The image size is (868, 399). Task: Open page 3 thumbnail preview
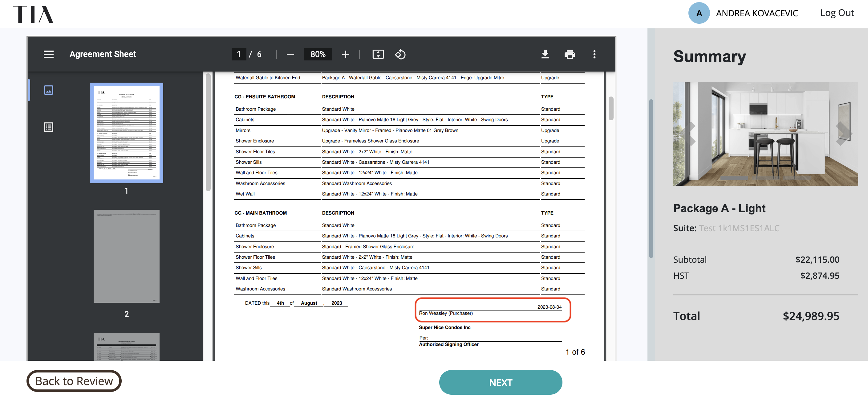click(126, 347)
